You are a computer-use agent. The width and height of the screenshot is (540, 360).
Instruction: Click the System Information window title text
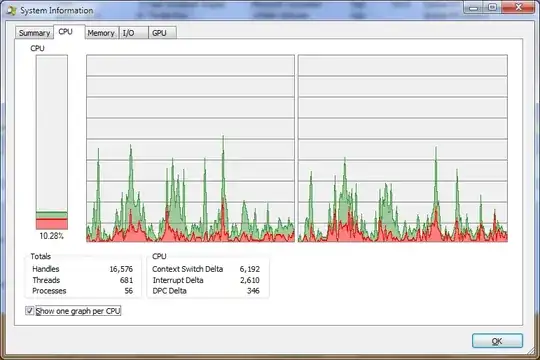click(57, 11)
